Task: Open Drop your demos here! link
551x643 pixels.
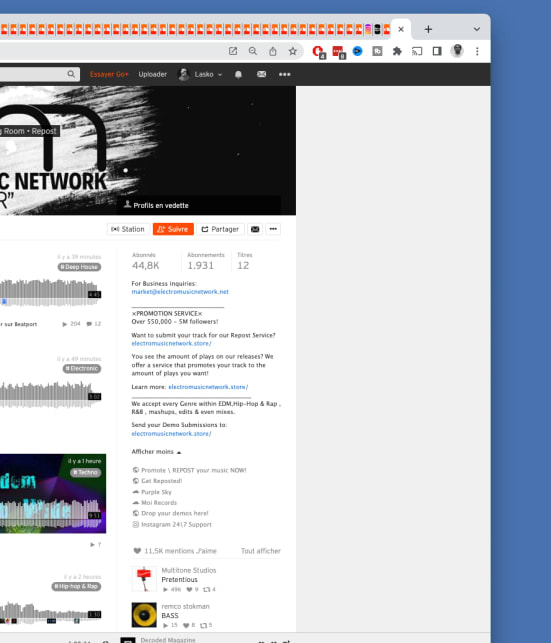Action: [171, 513]
